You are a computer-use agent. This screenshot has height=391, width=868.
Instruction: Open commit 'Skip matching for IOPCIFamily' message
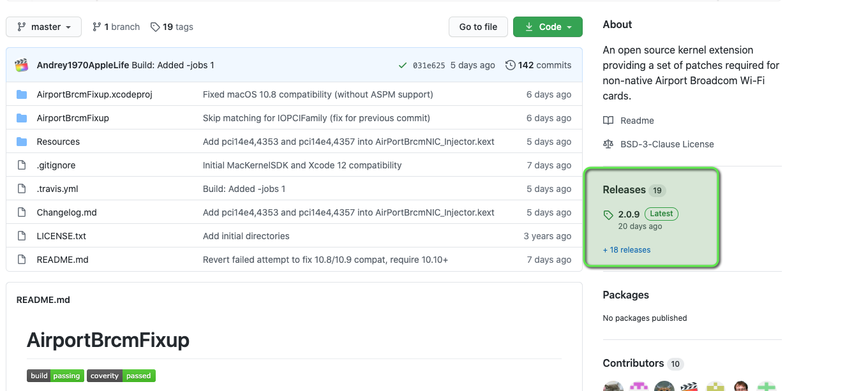[x=317, y=118]
